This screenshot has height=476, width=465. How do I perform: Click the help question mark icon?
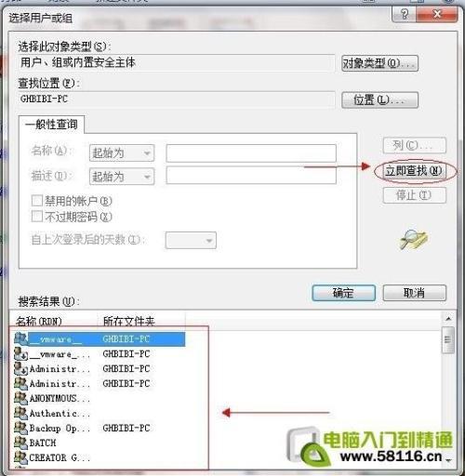click(405, 14)
